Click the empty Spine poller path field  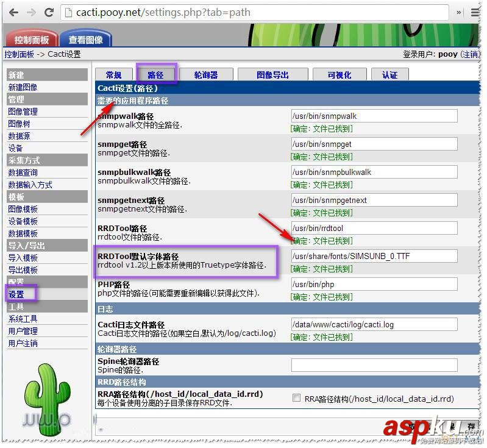click(x=374, y=365)
